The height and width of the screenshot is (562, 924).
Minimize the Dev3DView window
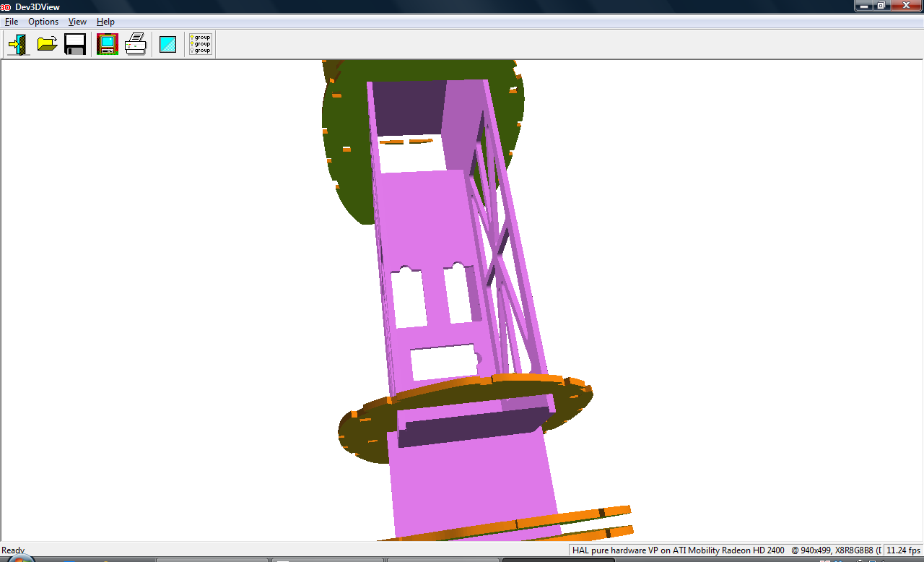coord(863,6)
